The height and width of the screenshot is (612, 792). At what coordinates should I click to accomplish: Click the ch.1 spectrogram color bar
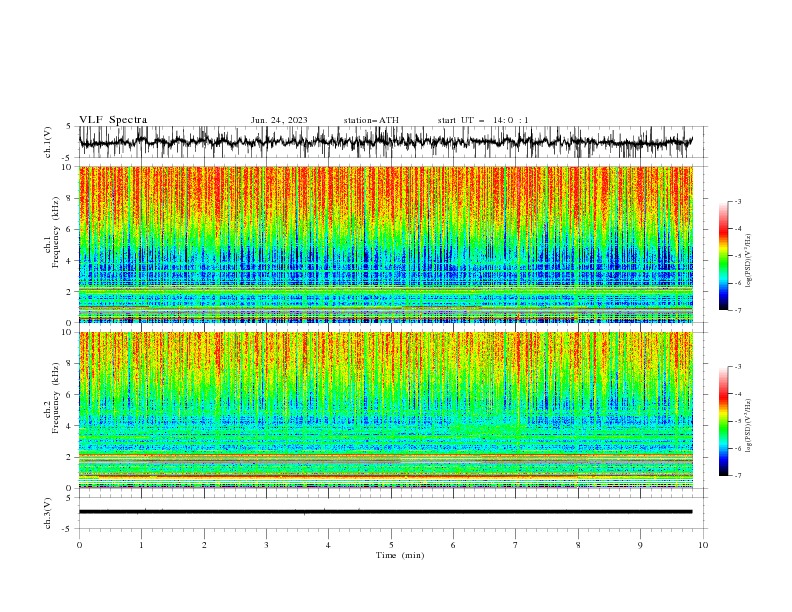coord(723,256)
